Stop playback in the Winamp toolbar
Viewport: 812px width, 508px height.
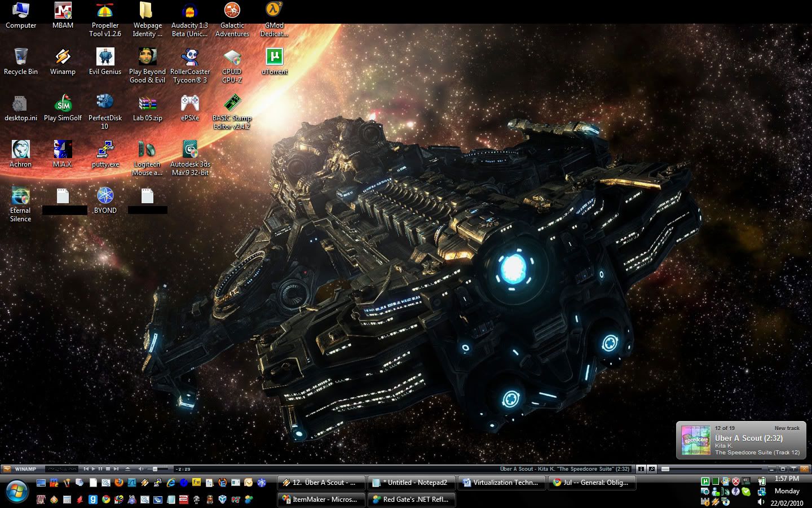pos(108,469)
